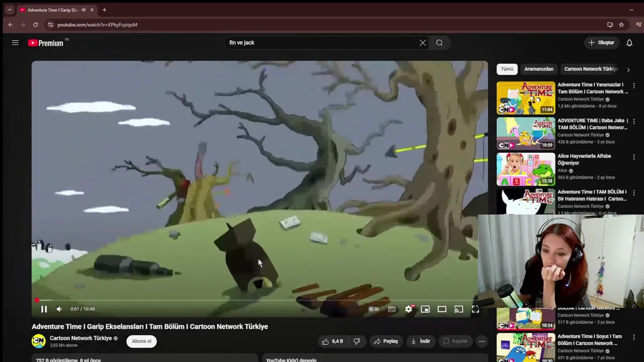Open notifications bell
Viewport: 644px width, 362px height.
[629, 43]
